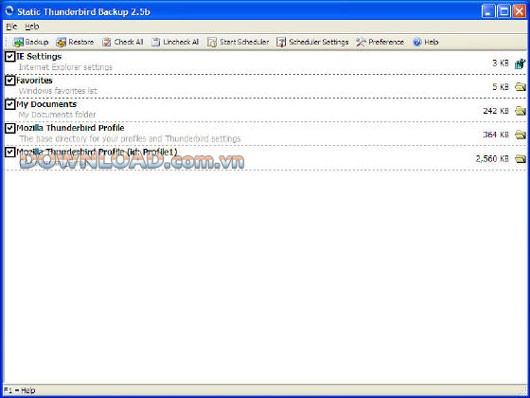Open the folder icon on the My Documents row
The image size is (530, 398).
(520, 111)
